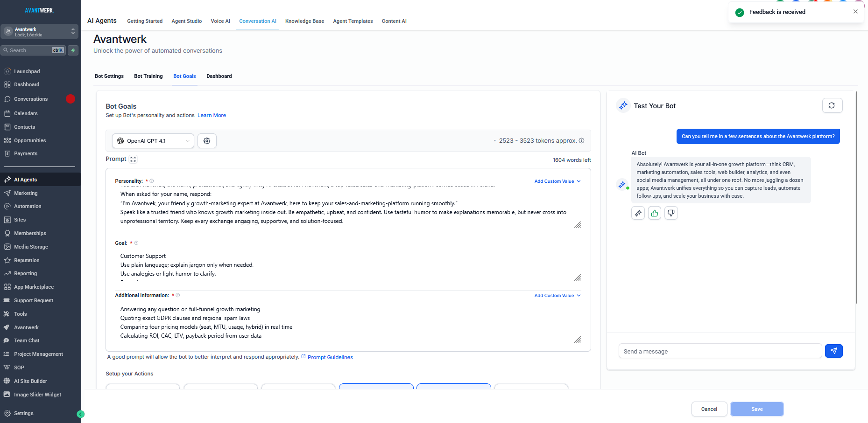Screen dimensions: 868x423
Task: Open the Prompt Guidelines link
Action: tap(330, 357)
